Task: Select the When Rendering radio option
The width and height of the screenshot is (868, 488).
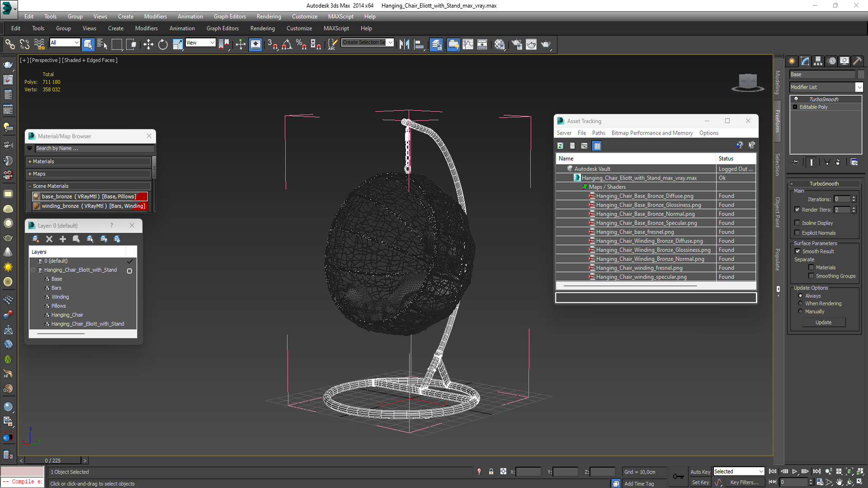Action: click(x=801, y=304)
